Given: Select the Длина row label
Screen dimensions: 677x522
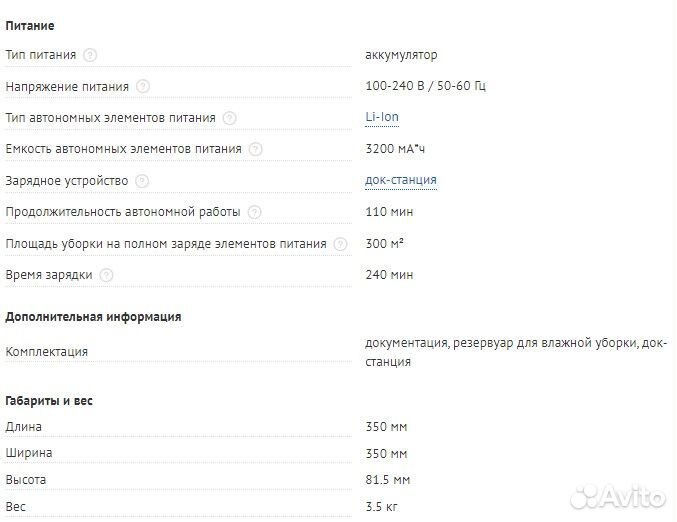Looking at the screenshot, I should pyautogui.click(x=24, y=427).
